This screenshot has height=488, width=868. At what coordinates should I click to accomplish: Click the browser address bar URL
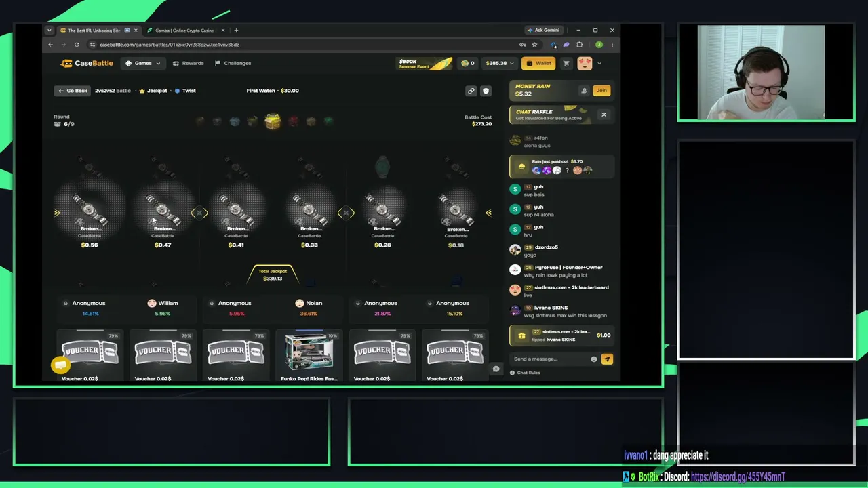[170, 45]
